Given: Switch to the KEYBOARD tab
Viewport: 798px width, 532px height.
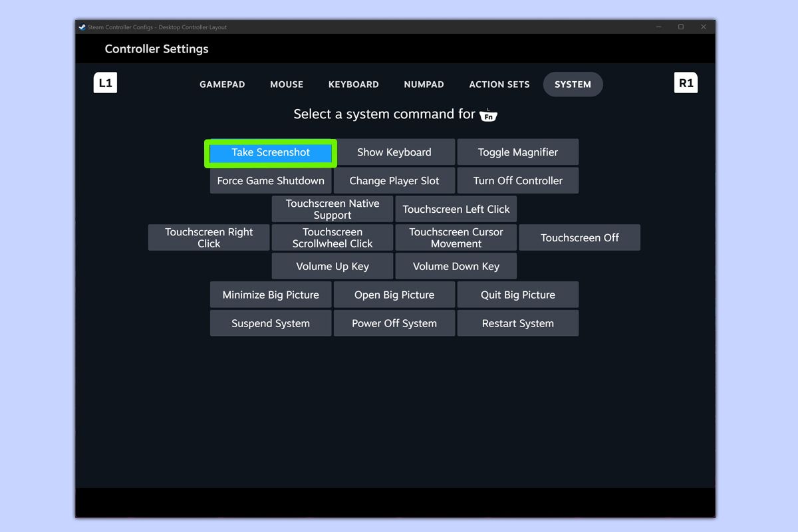Looking at the screenshot, I should pyautogui.click(x=353, y=84).
